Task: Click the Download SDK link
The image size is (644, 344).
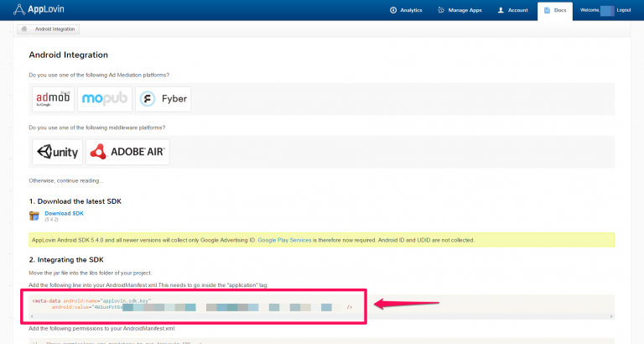Action: tap(64, 213)
